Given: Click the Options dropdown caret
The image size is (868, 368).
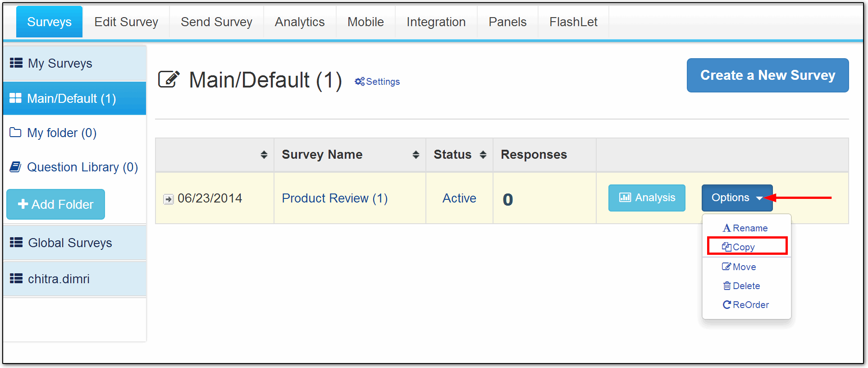Looking at the screenshot, I should point(759,198).
